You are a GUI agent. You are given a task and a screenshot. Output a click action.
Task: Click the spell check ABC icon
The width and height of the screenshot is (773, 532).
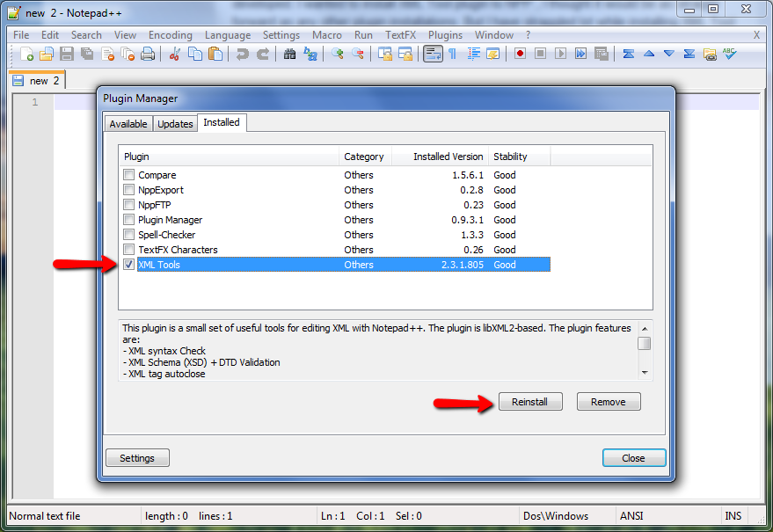pyautogui.click(x=730, y=54)
